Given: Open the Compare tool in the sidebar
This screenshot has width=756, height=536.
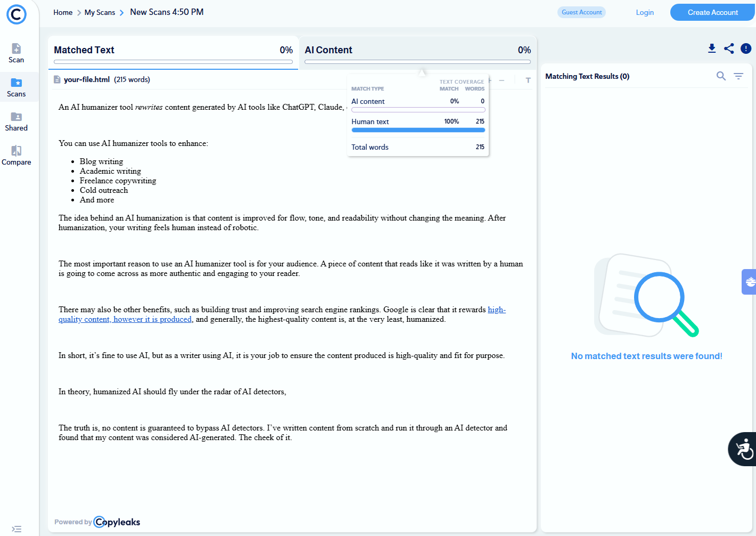Looking at the screenshot, I should (16, 155).
